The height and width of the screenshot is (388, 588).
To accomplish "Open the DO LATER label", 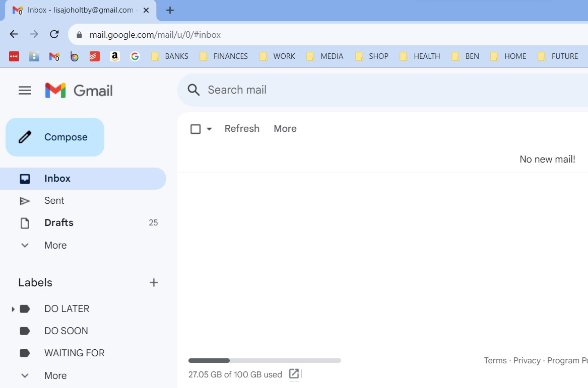I will coord(67,309).
